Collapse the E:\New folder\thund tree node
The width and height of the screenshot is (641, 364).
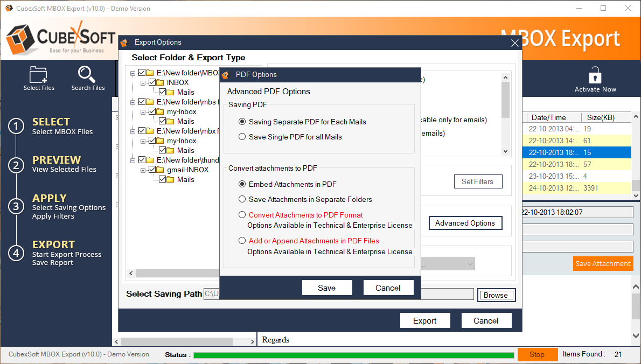(x=133, y=160)
